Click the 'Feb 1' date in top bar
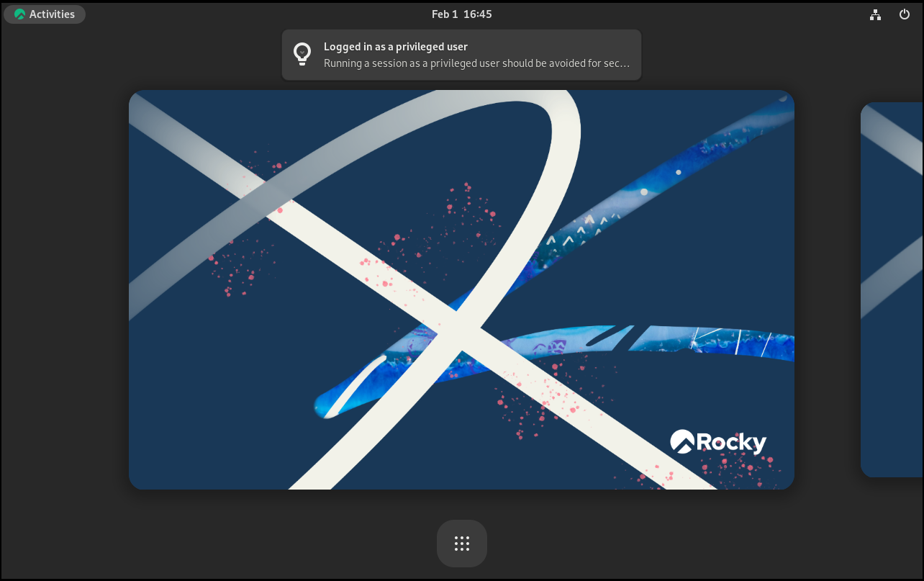 pos(445,14)
